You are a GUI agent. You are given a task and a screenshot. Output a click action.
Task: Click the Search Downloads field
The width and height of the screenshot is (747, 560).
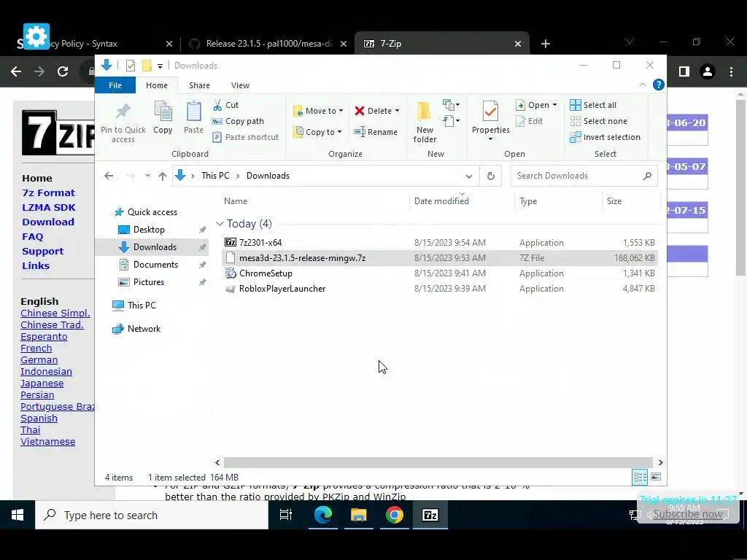point(584,176)
